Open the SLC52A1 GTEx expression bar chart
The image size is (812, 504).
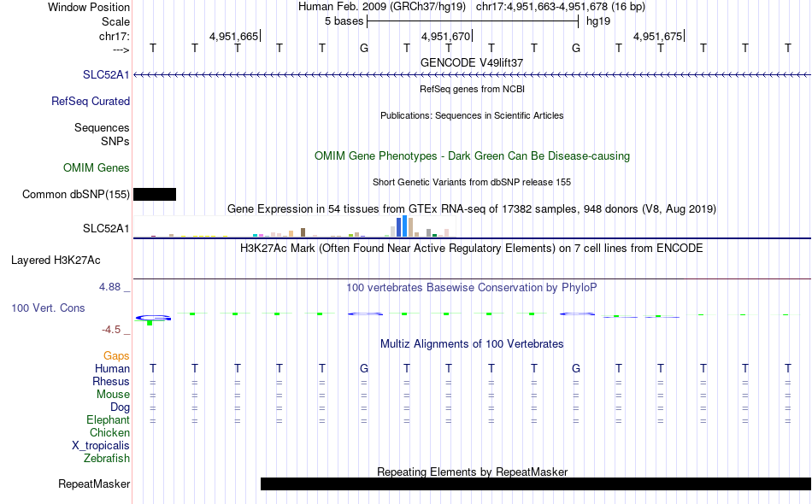(295, 227)
